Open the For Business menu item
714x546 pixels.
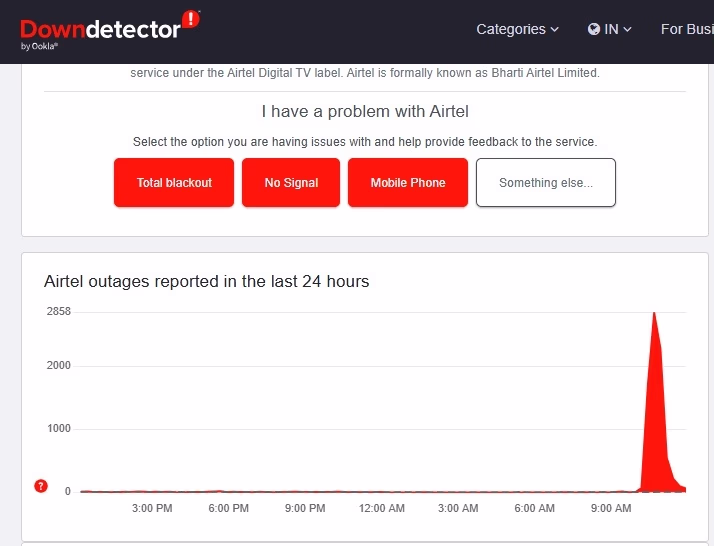click(686, 29)
